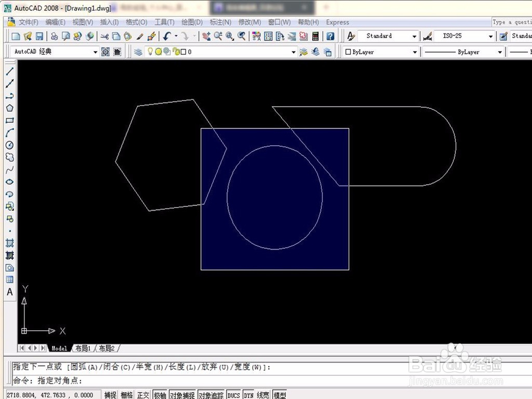Open the 绘图(D) menu
The image size is (532, 399).
click(192, 22)
